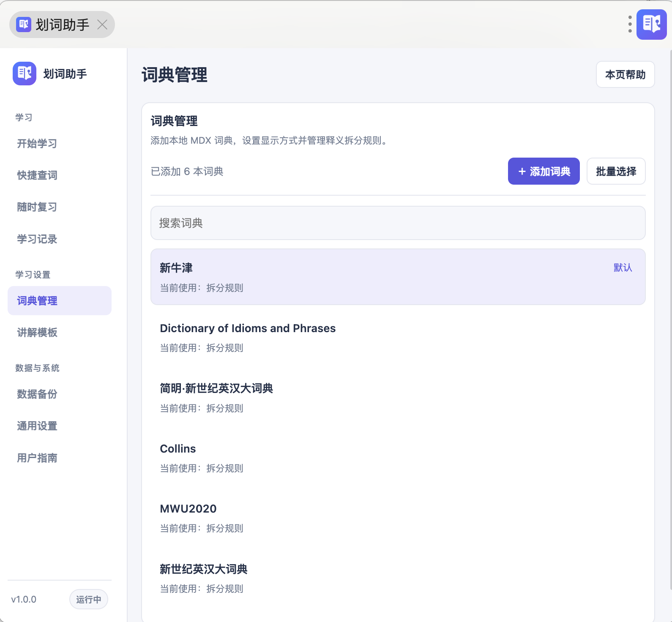Click the v1.0.0 version label

24,599
